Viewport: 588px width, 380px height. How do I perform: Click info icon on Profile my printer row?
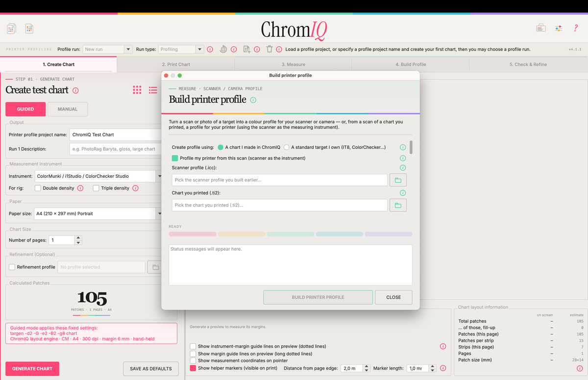click(x=403, y=158)
